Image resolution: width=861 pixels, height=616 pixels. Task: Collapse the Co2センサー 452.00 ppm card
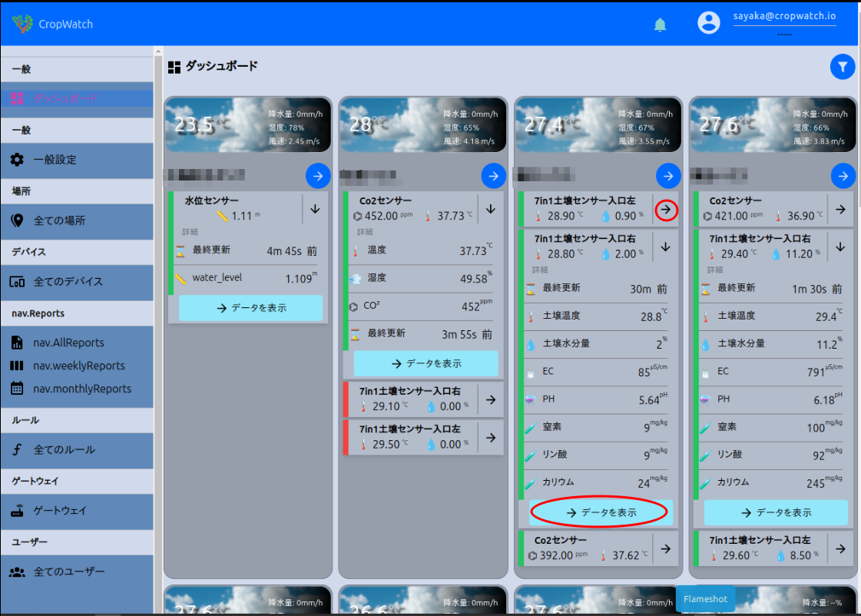(x=490, y=209)
